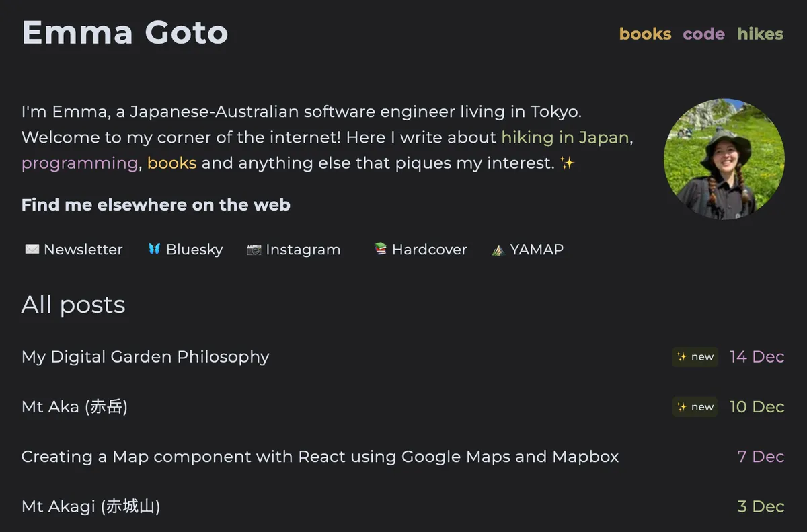Viewport: 807px width, 532px height.
Task: Click the Emma Goto site title
Action: pyautogui.click(x=125, y=32)
